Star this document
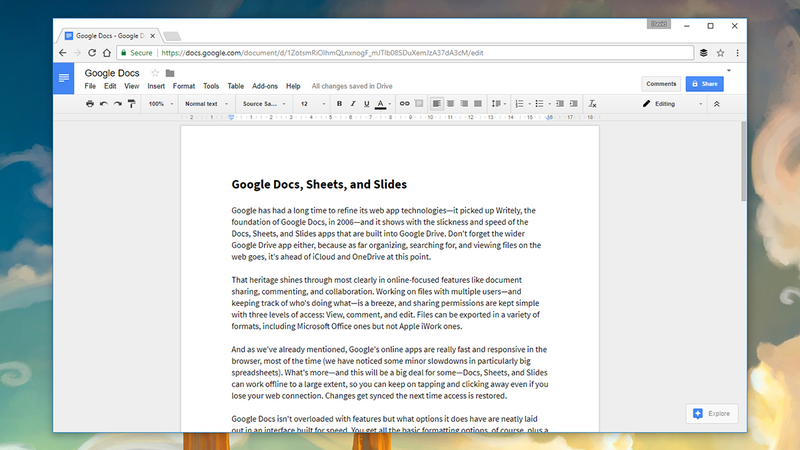This screenshot has width=800, height=450. point(155,73)
